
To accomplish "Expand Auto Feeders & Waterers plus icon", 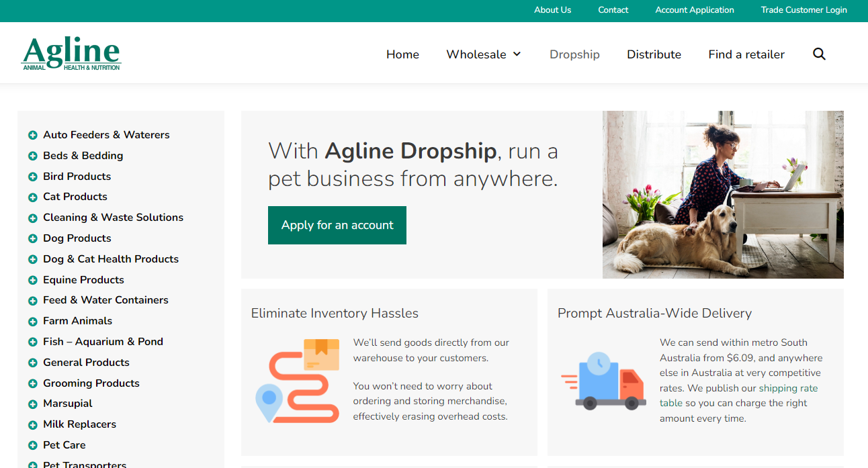I will point(32,136).
